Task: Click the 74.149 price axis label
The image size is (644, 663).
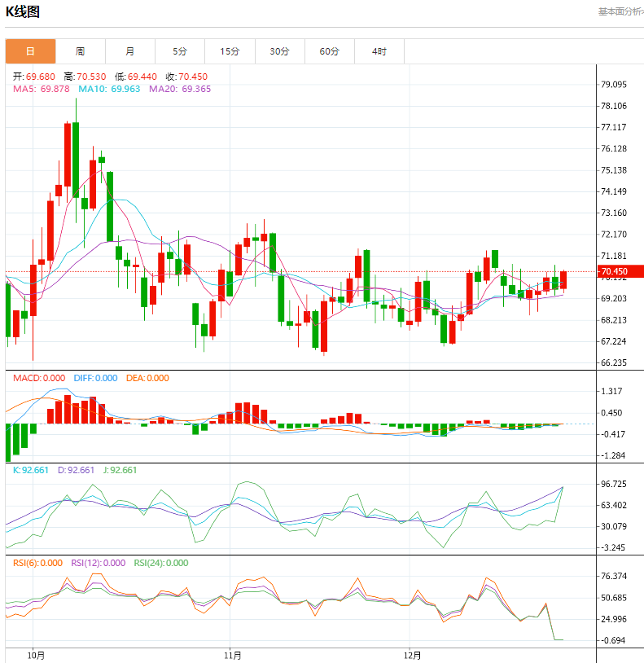Action: 614,191
